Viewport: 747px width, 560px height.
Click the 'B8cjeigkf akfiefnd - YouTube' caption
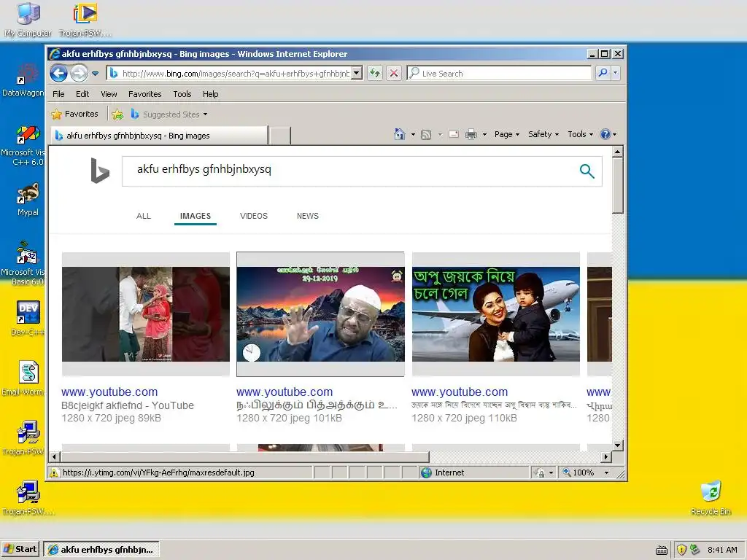coord(128,405)
